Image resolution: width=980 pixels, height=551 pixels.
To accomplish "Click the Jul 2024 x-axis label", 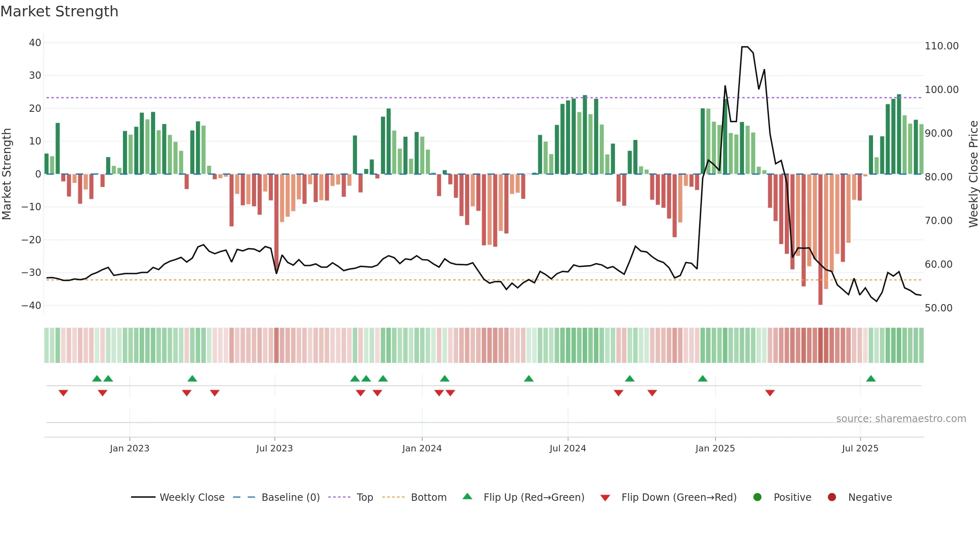I will tap(568, 448).
